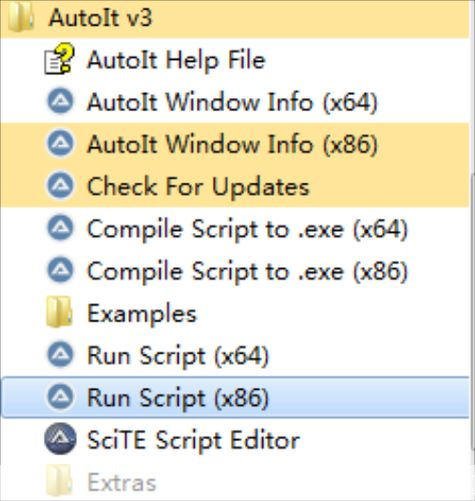Click the Run Script (x64) icon
The height and width of the screenshot is (501, 475).
[60, 354]
